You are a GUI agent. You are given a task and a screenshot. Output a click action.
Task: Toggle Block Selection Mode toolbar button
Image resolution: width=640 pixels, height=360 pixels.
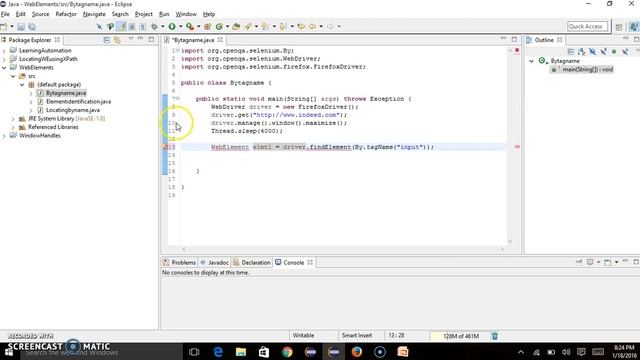tap(132, 27)
